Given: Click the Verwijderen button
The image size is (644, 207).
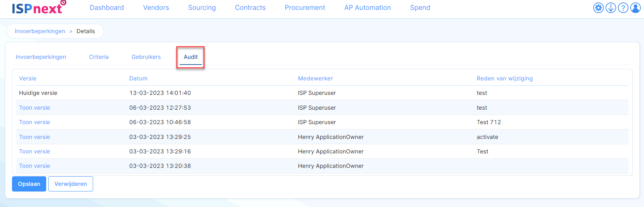Looking at the screenshot, I should 71,184.
